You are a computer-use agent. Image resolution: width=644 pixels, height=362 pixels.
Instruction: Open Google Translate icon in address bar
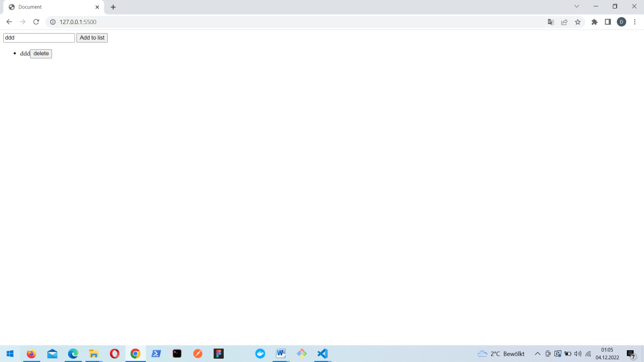tap(551, 22)
